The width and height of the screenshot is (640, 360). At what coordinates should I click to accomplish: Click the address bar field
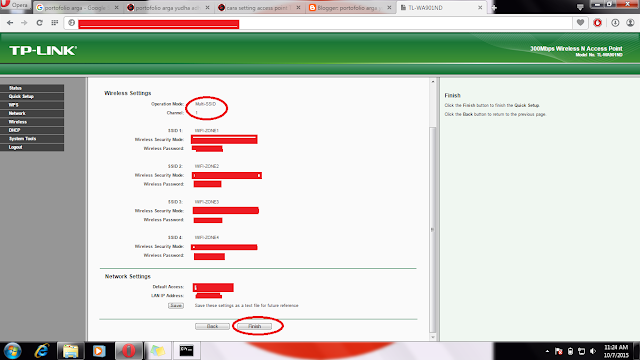pyautogui.click(x=318, y=23)
